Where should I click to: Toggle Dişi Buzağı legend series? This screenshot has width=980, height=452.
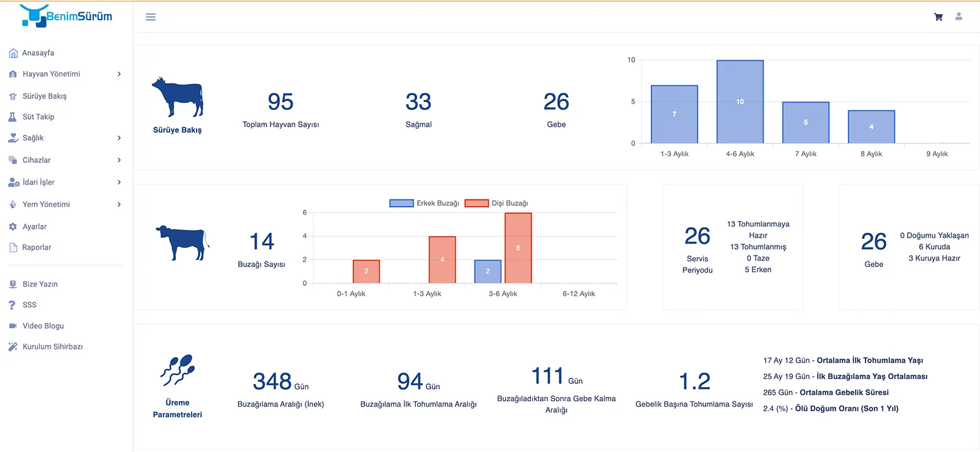tap(497, 203)
